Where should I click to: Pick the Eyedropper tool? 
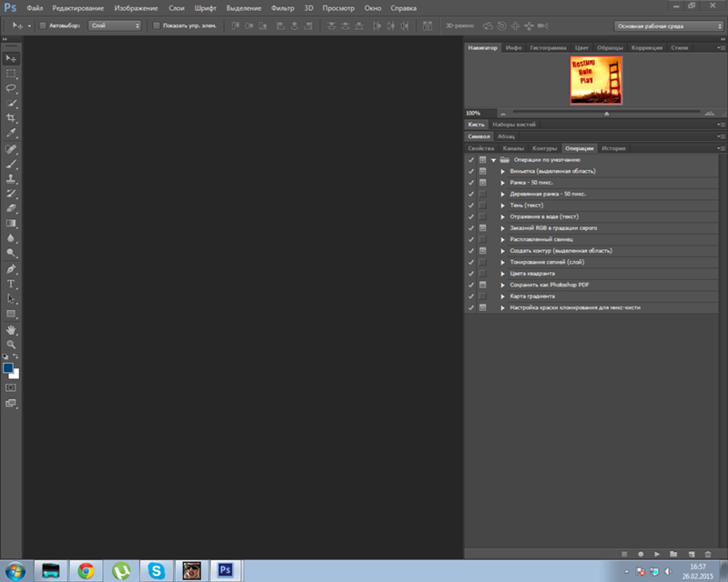[12, 133]
